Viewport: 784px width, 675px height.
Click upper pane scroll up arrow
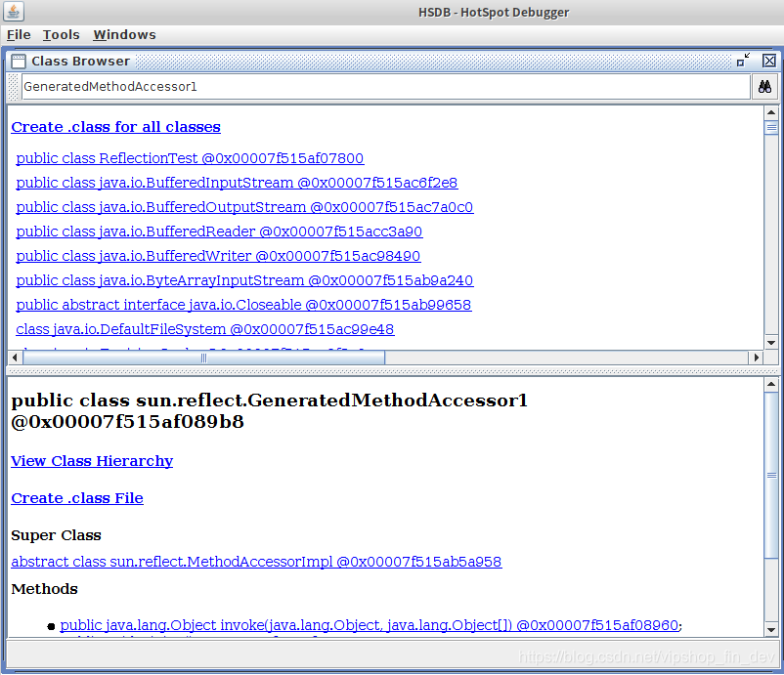(x=771, y=112)
